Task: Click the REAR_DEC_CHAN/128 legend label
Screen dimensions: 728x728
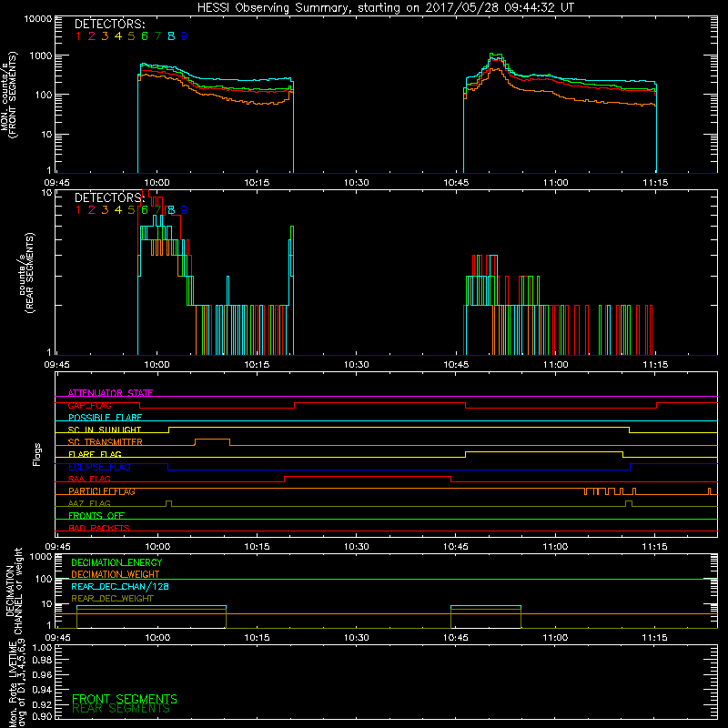Action: click(120, 586)
